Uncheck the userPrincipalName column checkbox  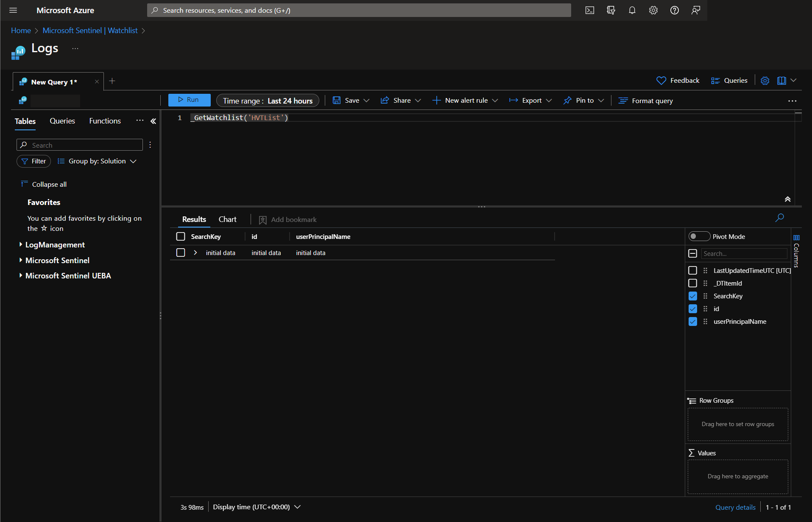click(x=692, y=321)
